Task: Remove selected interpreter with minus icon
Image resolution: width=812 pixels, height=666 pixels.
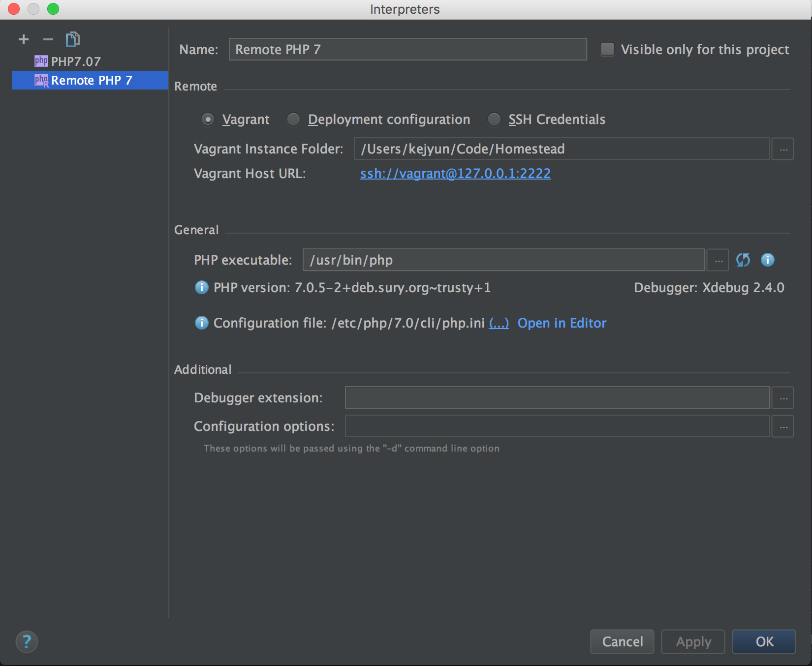Action: [48, 39]
